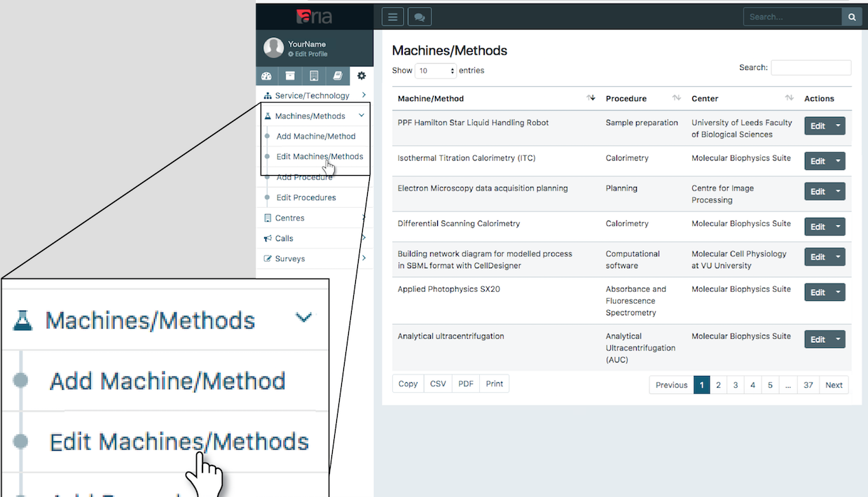Select the book sidebar tab
Screen dimensions: 868x497
(338, 76)
